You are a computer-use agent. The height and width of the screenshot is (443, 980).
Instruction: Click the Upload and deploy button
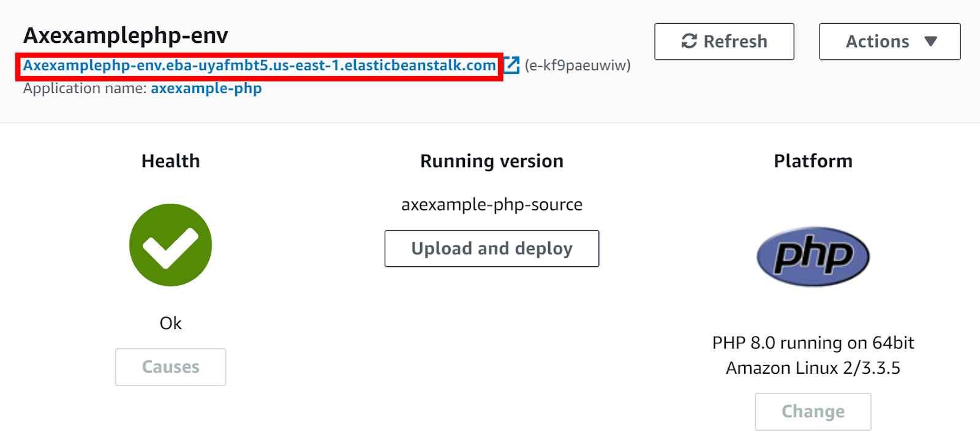[x=491, y=248]
